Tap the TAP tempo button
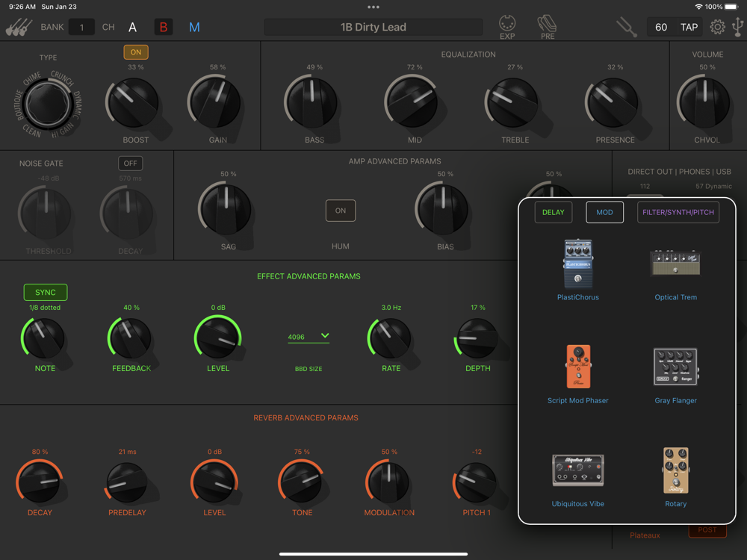The height and width of the screenshot is (560, 747). click(689, 27)
